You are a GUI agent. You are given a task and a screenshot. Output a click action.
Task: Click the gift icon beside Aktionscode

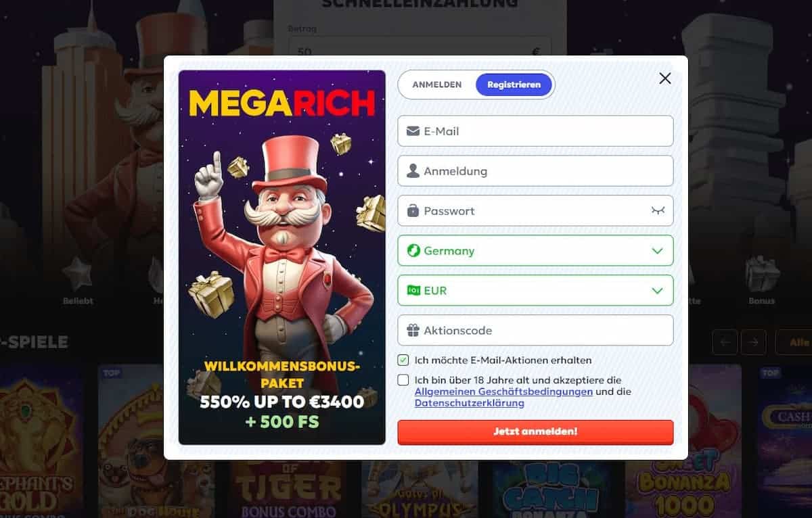pyautogui.click(x=413, y=331)
